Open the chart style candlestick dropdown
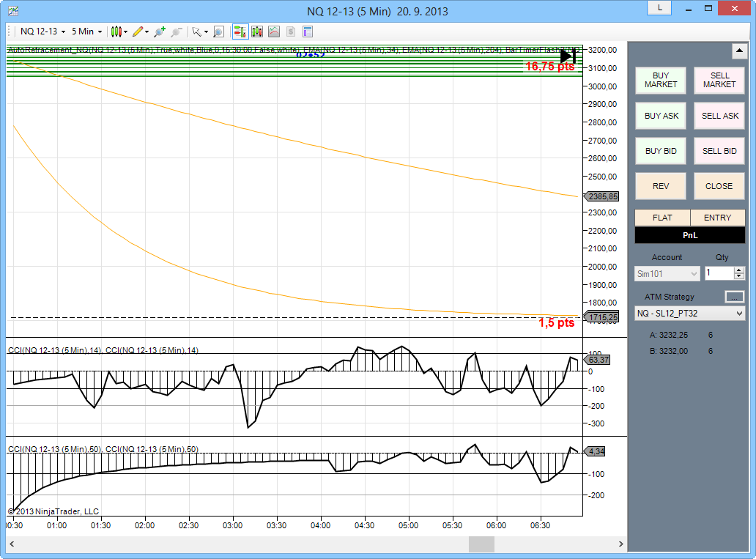 118,32
